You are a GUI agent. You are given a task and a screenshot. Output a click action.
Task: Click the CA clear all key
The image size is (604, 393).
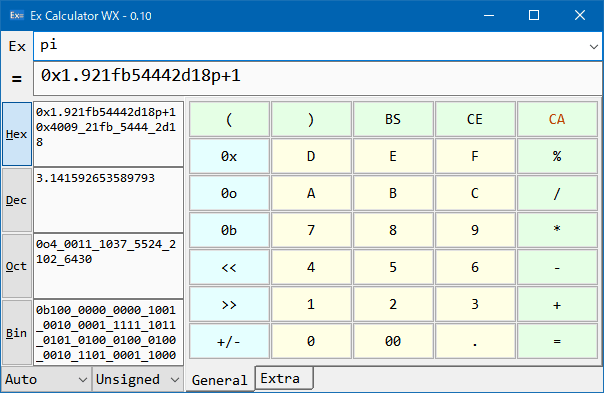click(557, 119)
